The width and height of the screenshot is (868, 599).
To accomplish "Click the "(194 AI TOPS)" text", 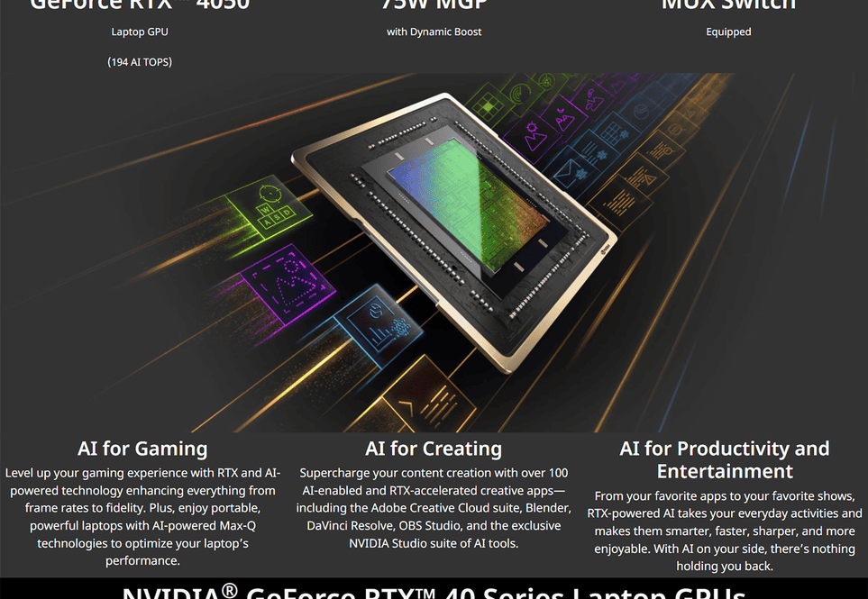I will click(x=140, y=62).
